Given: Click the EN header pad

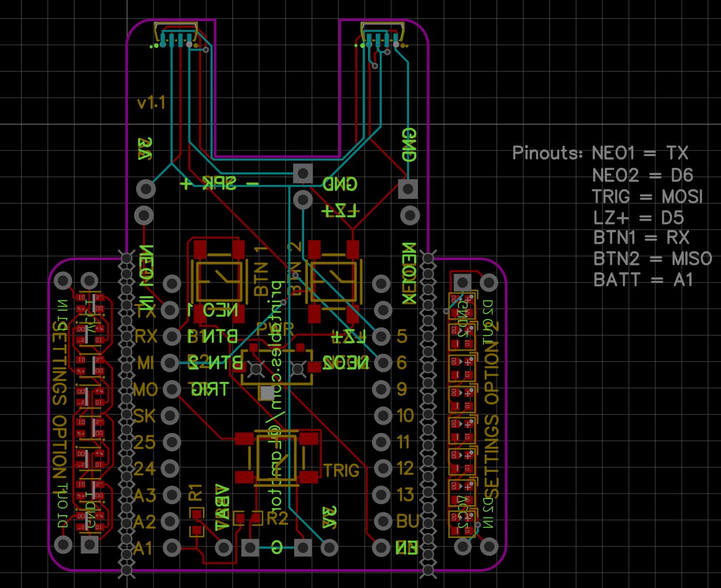Looking at the screenshot, I should tap(381, 548).
